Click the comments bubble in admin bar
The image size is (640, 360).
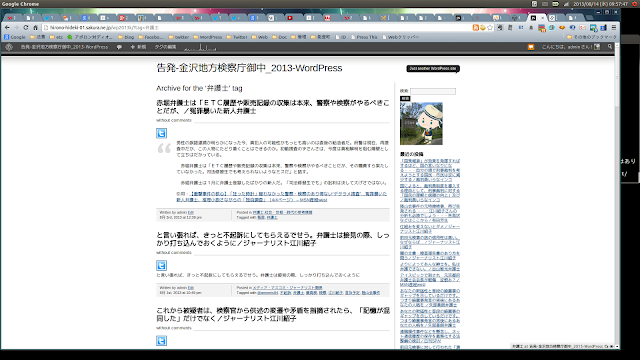point(119,47)
